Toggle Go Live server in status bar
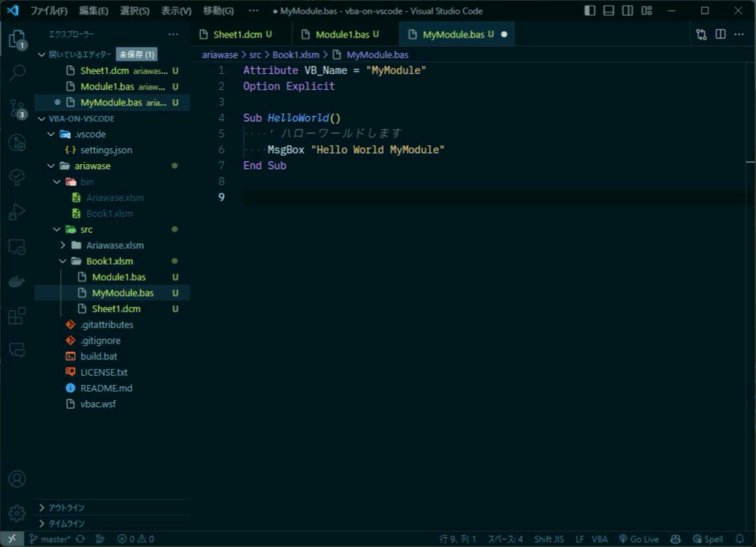Screen dimensions: 756x547 [x=639, y=539]
